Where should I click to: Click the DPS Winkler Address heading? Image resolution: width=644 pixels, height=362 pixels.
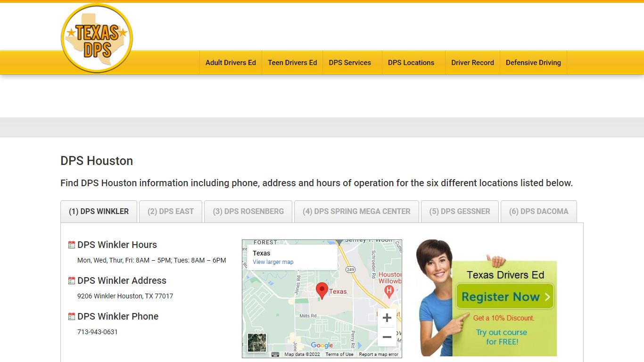tap(122, 280)
